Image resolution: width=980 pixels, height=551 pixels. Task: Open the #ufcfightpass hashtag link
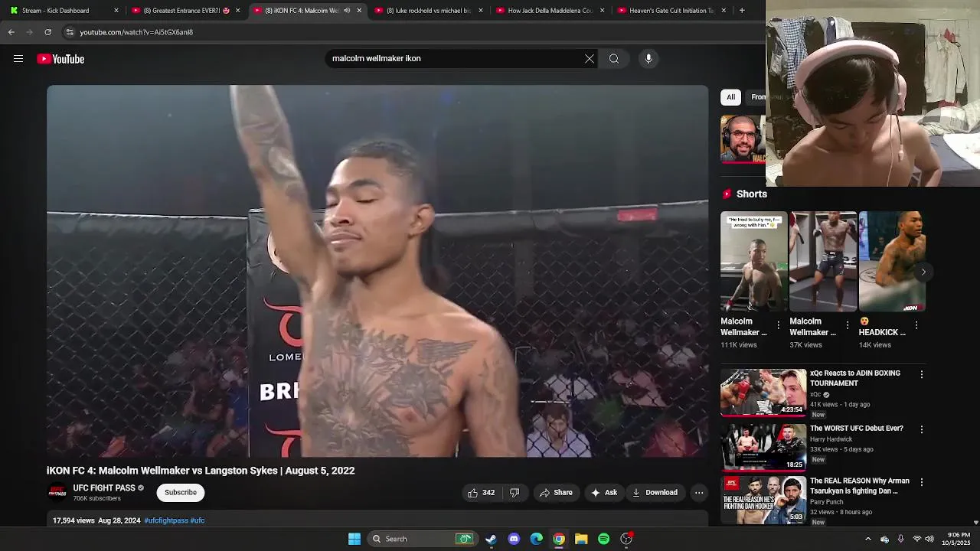(165, 520)
